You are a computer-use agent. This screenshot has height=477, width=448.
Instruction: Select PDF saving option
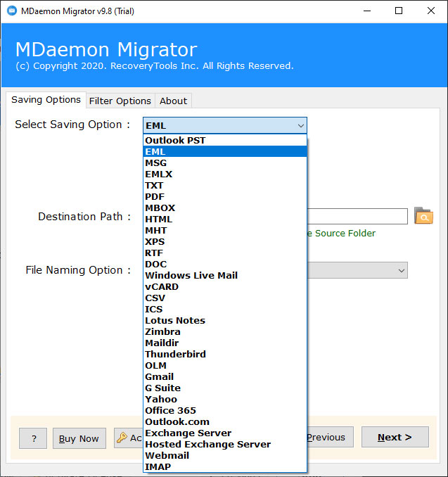[x=225, y=196]
